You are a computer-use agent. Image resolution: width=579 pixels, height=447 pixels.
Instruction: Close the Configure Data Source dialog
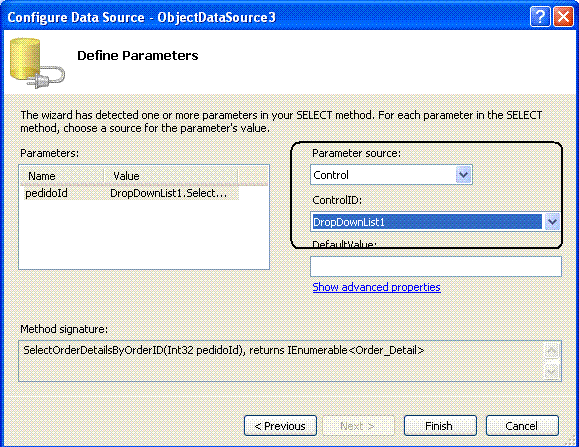pos(563,17)
